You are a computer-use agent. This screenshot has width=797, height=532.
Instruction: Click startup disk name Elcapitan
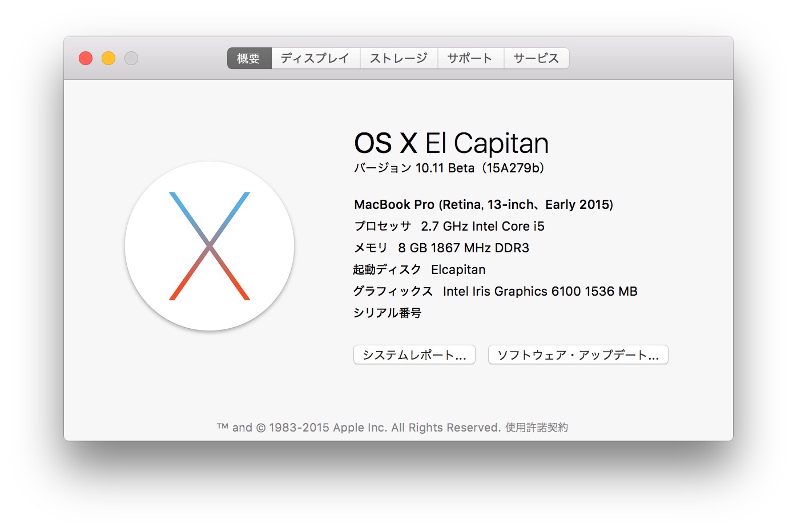coord(458,269)
